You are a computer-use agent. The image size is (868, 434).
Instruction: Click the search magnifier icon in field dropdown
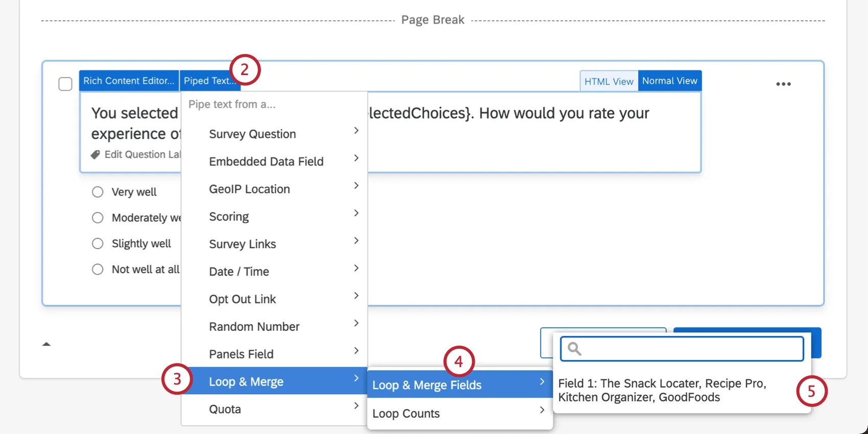(574, 349)
